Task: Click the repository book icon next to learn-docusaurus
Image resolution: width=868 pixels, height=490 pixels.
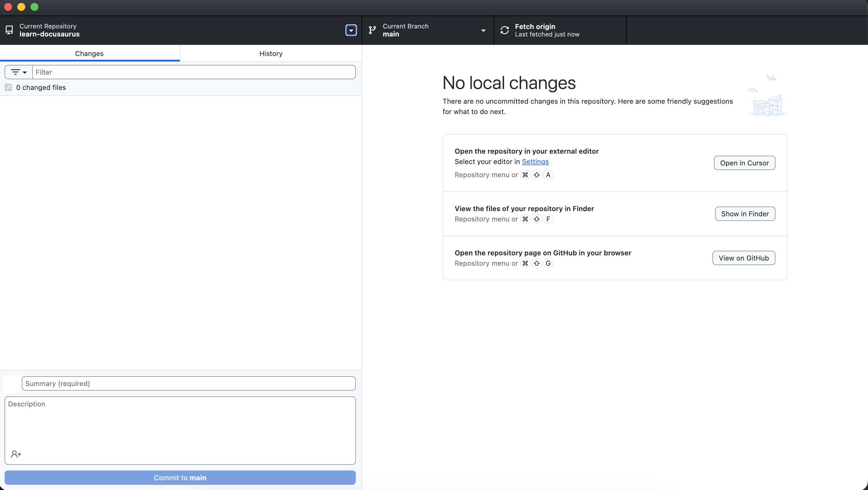Action: (9, 30)
